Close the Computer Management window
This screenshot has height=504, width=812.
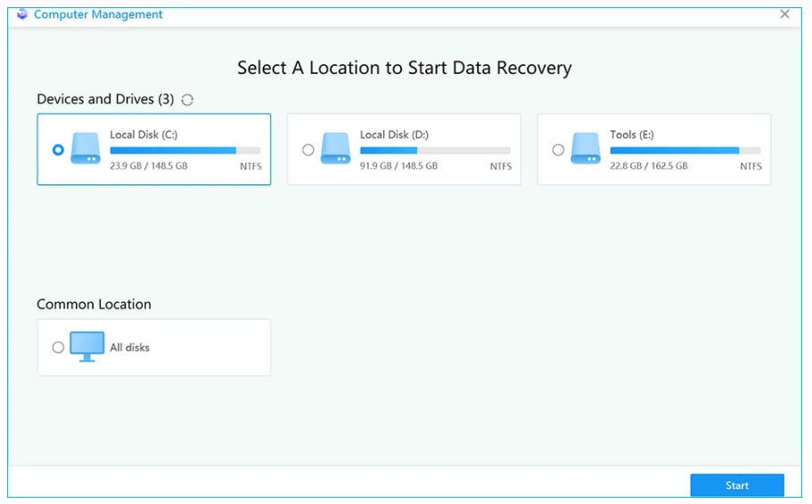784,14
